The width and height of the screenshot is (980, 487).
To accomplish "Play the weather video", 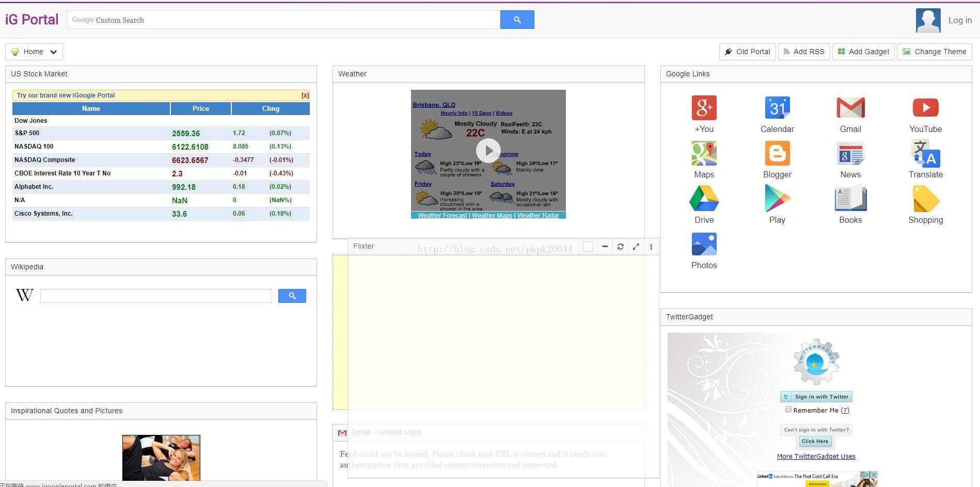I will click(x=488, y=151).
